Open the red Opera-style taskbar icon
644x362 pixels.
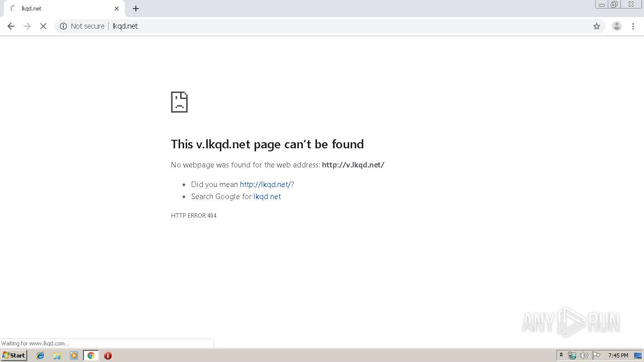(108, 355)
